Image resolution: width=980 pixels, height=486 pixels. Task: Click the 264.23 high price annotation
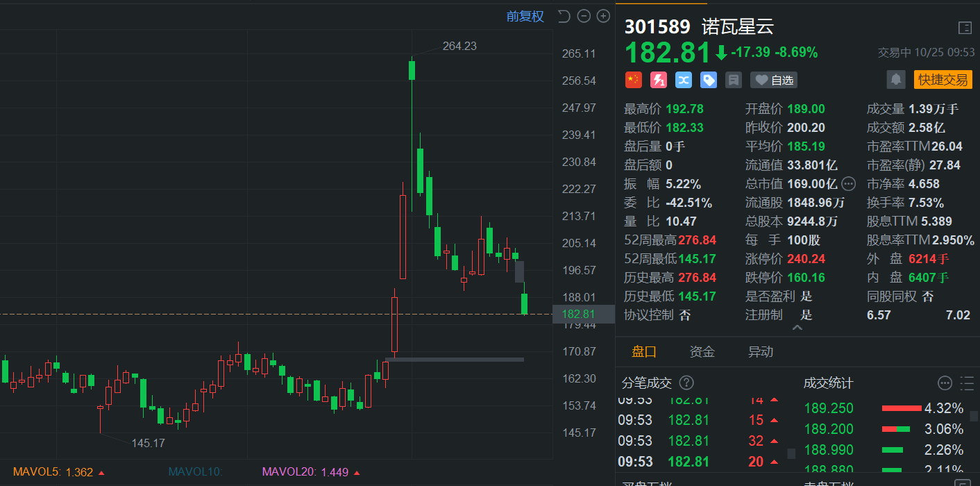pos(459,46)
